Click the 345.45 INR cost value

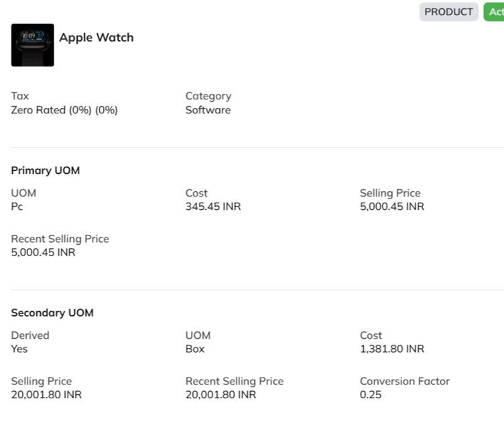(x=213, y=207)
